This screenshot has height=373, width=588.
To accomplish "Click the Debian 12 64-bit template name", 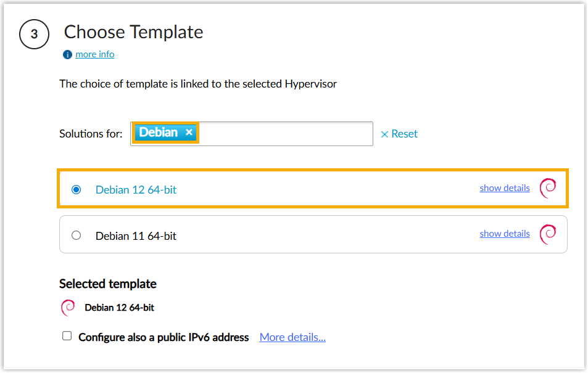I will (136, 190).
